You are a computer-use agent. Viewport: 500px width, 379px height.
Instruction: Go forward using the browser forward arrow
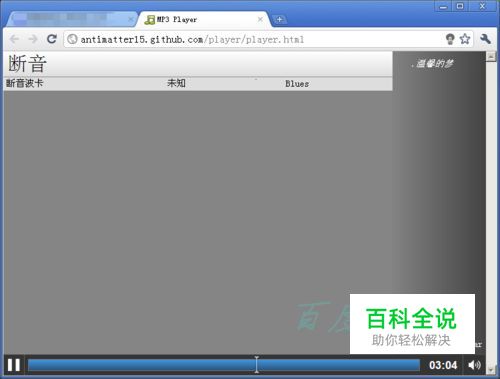[x=33, y=39]
